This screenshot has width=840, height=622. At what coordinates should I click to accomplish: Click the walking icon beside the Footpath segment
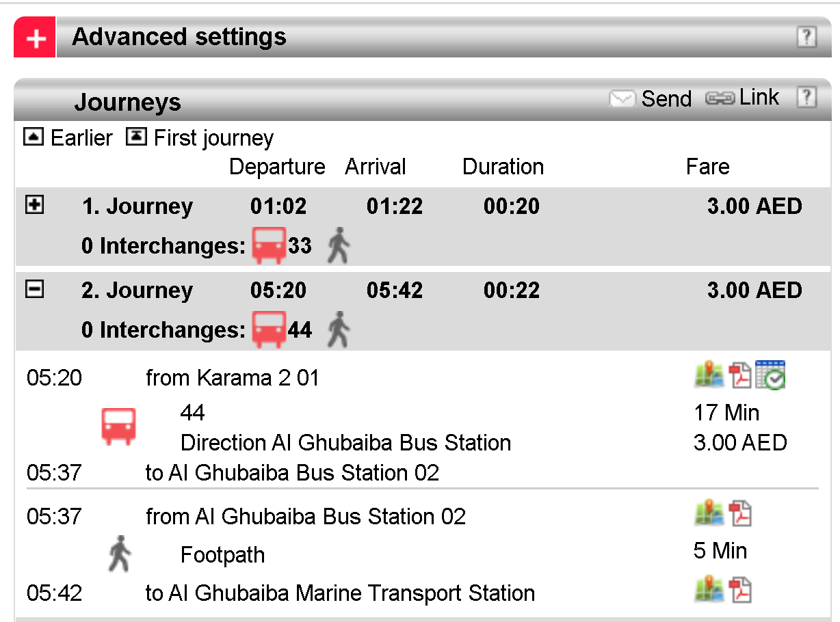pos(120,553)
